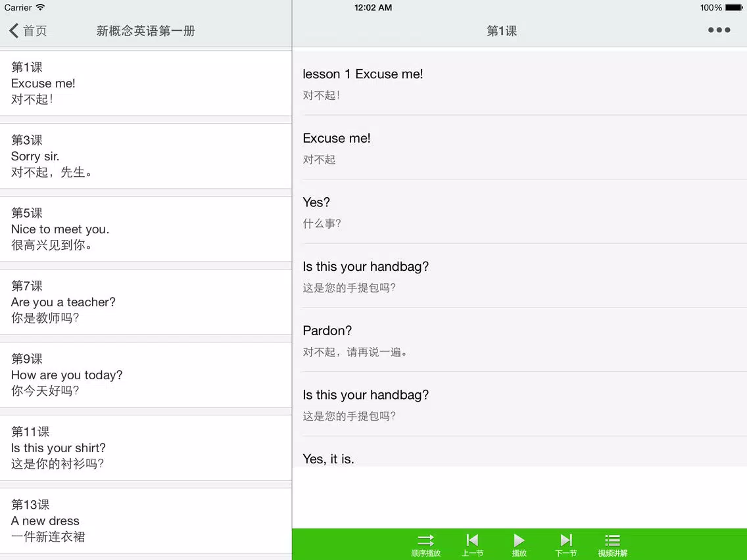The image size is (747, 560).
Task: Select lesson 第3课 Sorry sir.
Action: tap(146, 156)
